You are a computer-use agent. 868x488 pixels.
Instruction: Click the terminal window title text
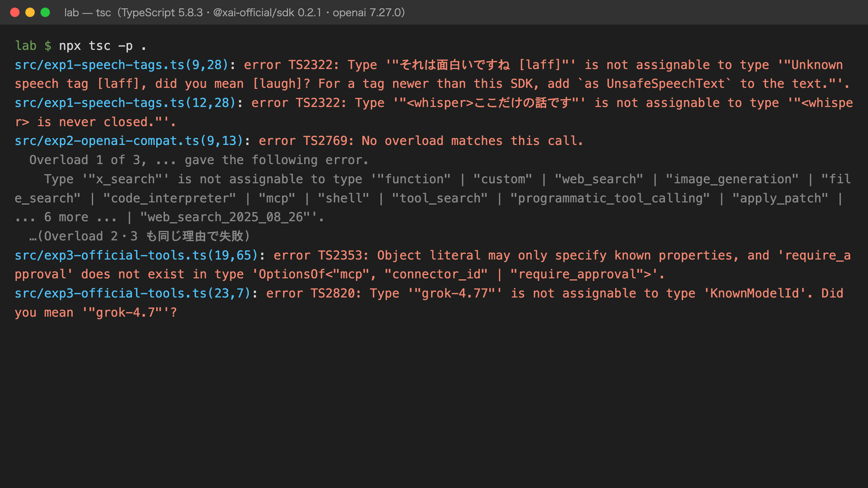(x=234, y=12)
